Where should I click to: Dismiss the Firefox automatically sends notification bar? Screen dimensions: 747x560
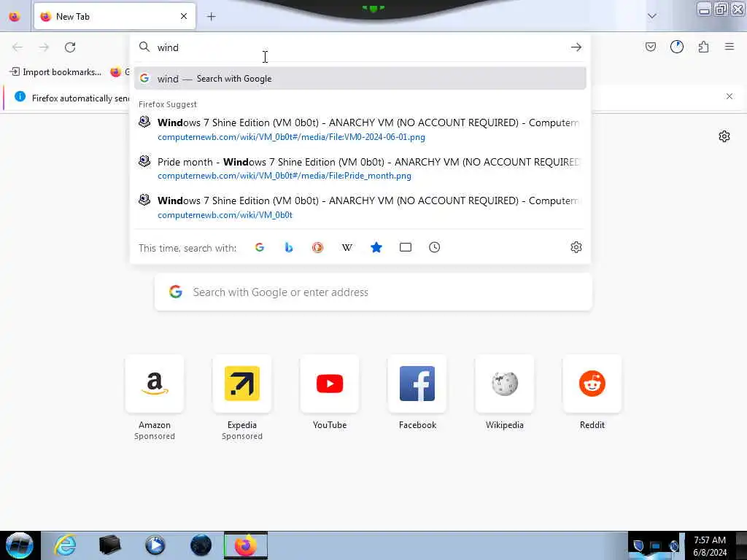(729, 96)
